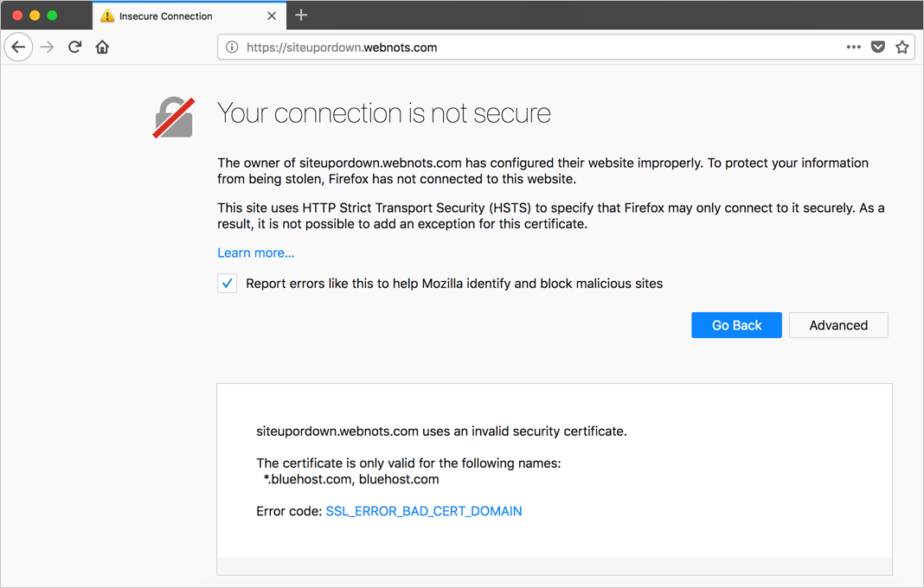
Task: Uncheck Report errors to Mozilla checkbox
Action: (x=227, y=283)
